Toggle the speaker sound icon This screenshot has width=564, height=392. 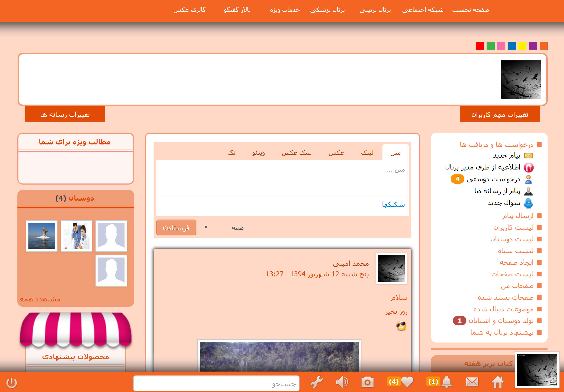(342, 382)
